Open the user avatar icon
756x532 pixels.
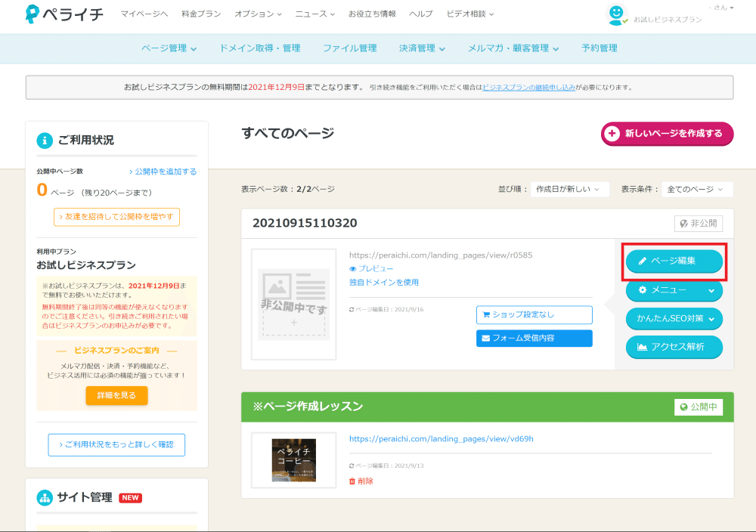coord(616,14)
